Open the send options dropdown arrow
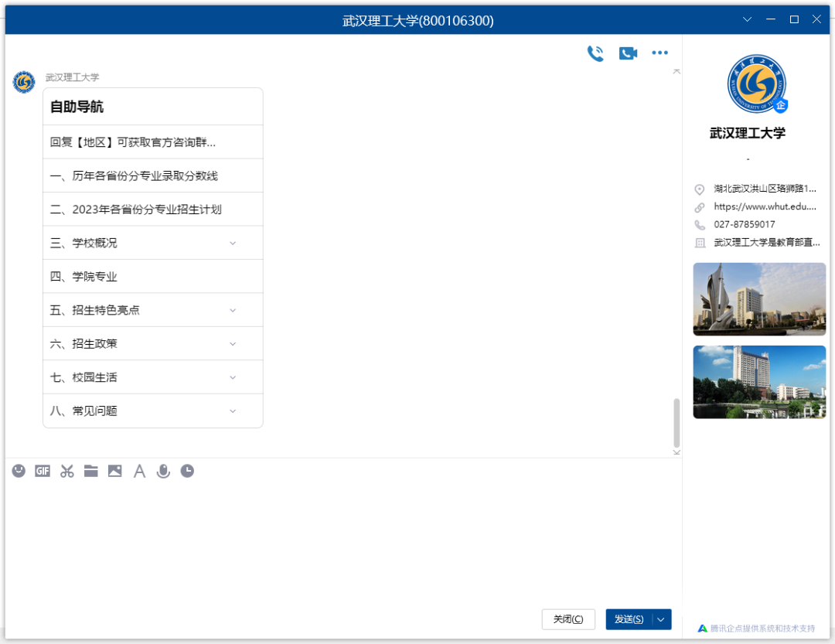This screenshot has height=644, width=835. (661, 619)
